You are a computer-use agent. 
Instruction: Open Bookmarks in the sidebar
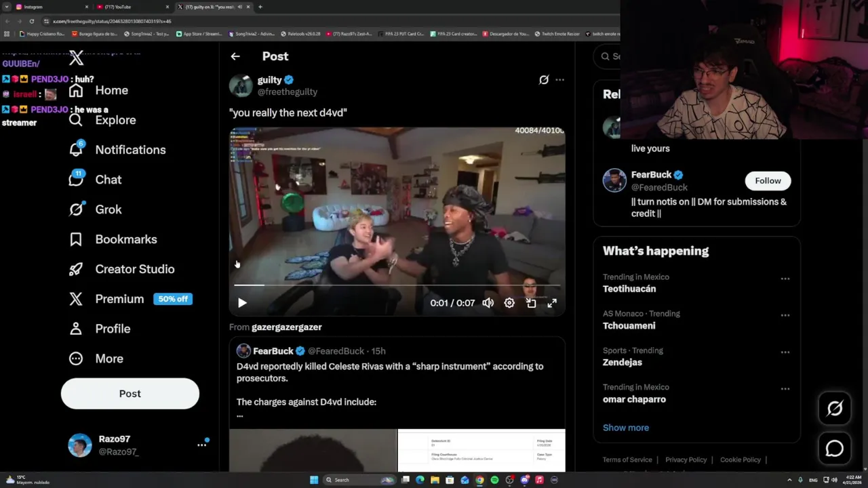pyautogui.click(x=113, y=239)
